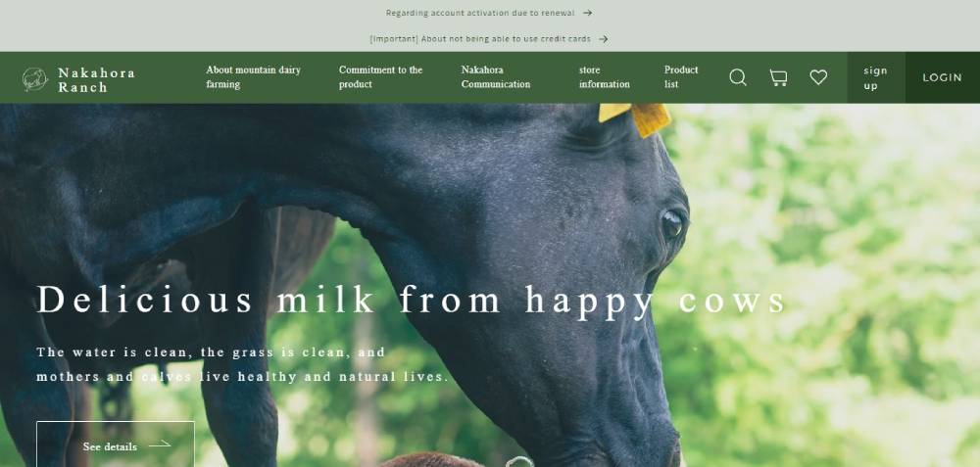Image resolution: width=980 pixels, height=467 pixels.
Task: Open Nakahora Communication menu item
Action: [496, 76]
